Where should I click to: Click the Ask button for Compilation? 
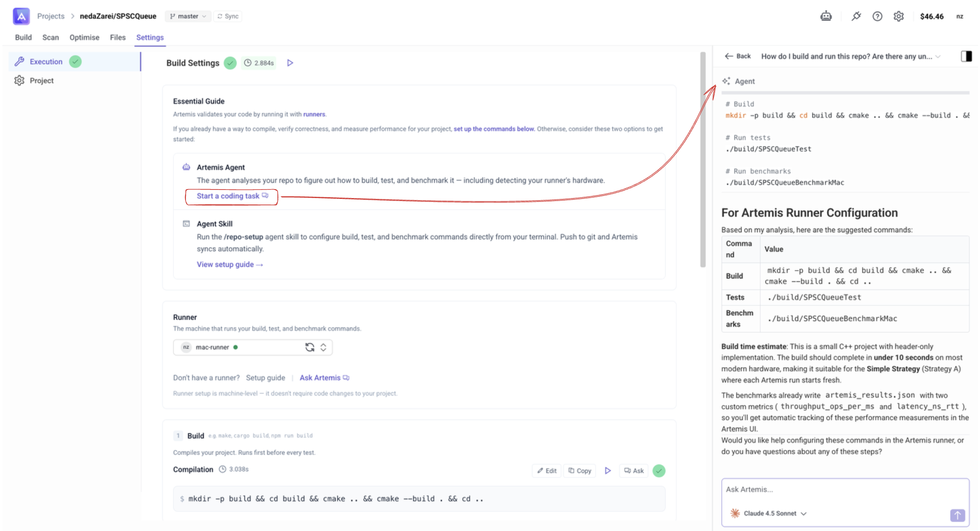tap(634, 470)
